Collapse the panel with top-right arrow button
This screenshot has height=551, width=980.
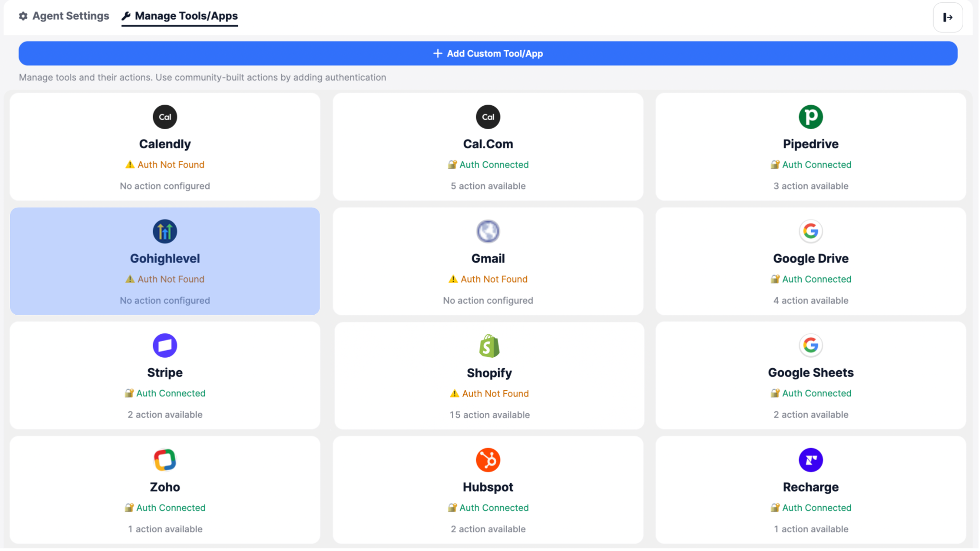click(947, 17)
